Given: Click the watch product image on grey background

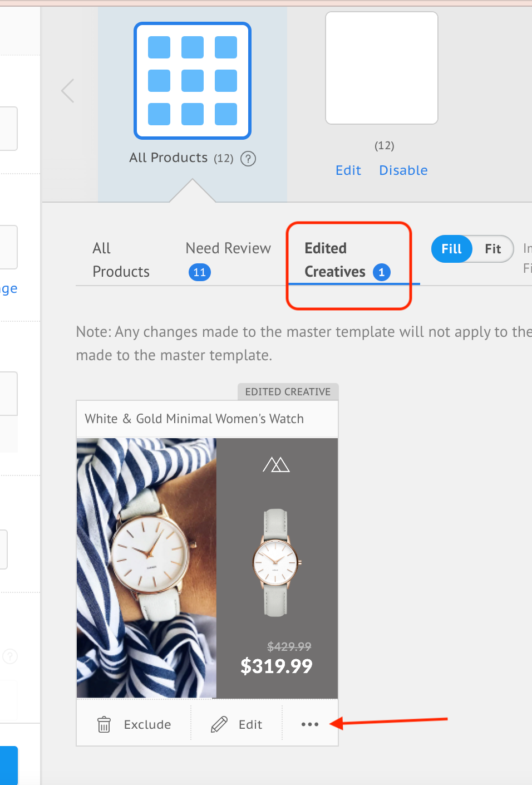Looking at the screenshot, I should (x=276, y=562).
